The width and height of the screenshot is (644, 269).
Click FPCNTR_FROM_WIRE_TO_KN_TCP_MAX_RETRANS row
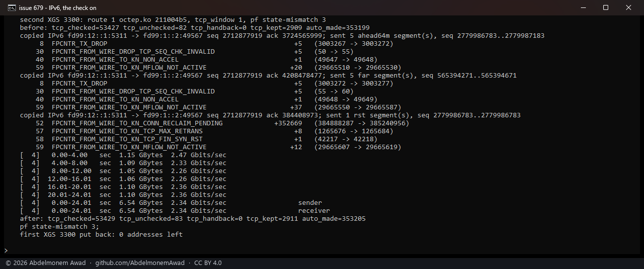(215, 131)
